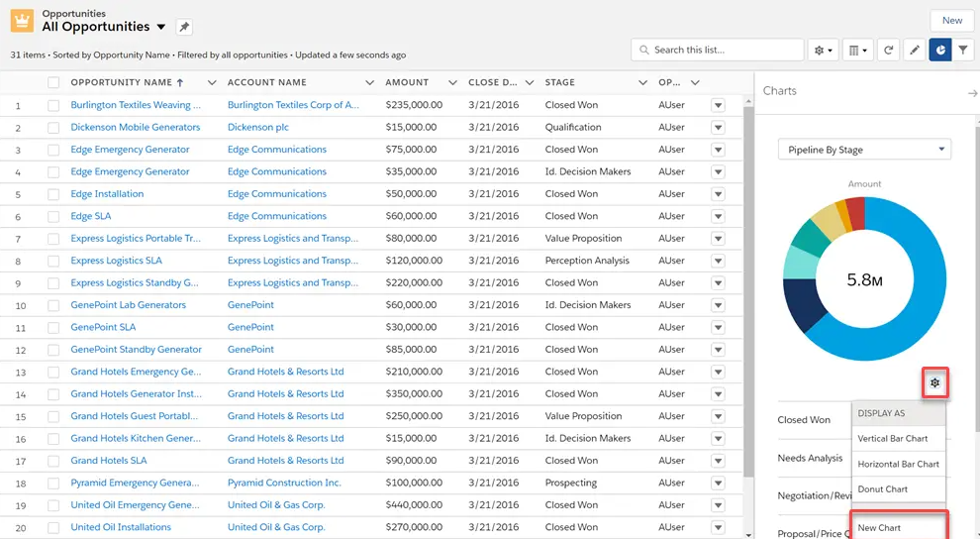Screen dimensions: 980x539
Task: Select Vertical Bar Chart option
Action: coord(892,438)
